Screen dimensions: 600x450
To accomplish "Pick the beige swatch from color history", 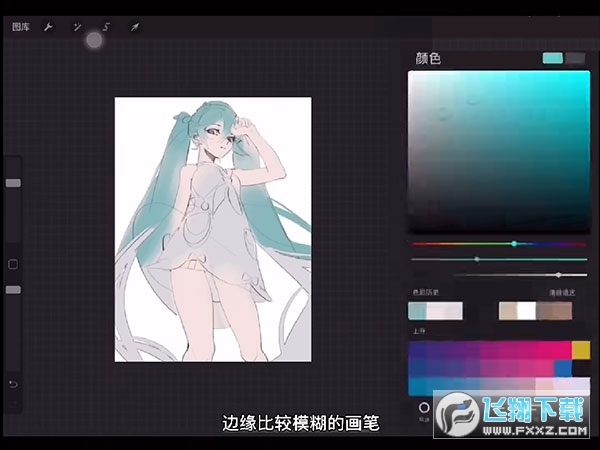I will click(x=508, y=310).
